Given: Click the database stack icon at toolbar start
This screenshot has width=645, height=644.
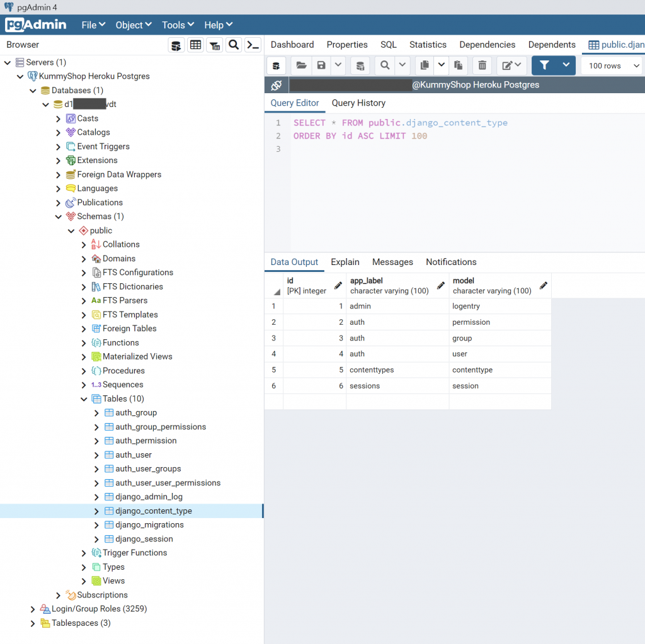Looking at the screenshot, I should 276,65.
